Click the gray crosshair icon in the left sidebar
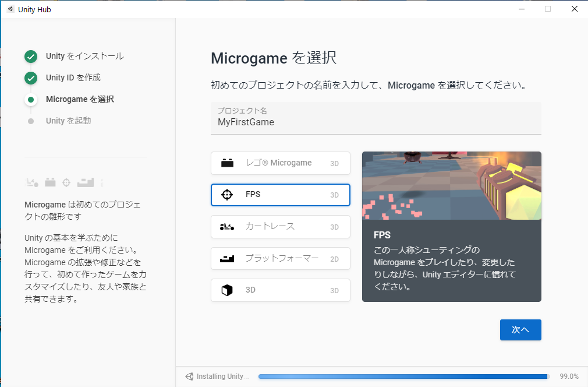Image resolution: width=588 pixels, height=387 pixels. click(66, 182)
